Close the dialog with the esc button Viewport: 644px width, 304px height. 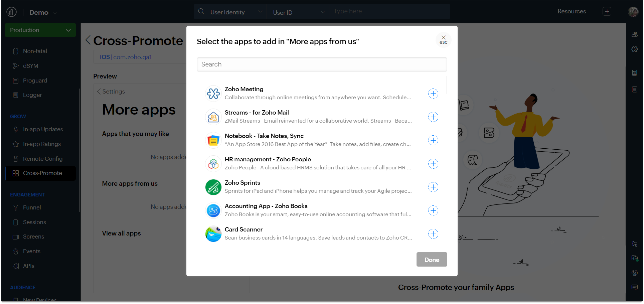(x=444, y=40)
